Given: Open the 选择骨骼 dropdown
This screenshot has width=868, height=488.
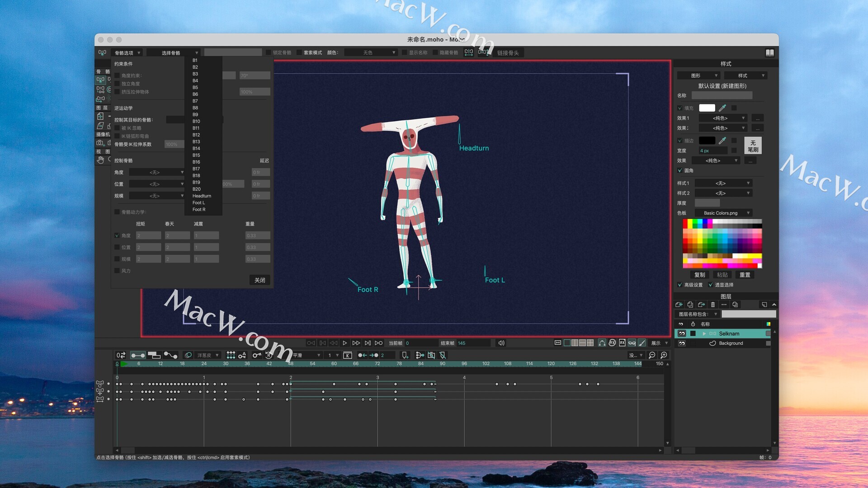Looking at the screenshot, I should (x=173, y=53).
